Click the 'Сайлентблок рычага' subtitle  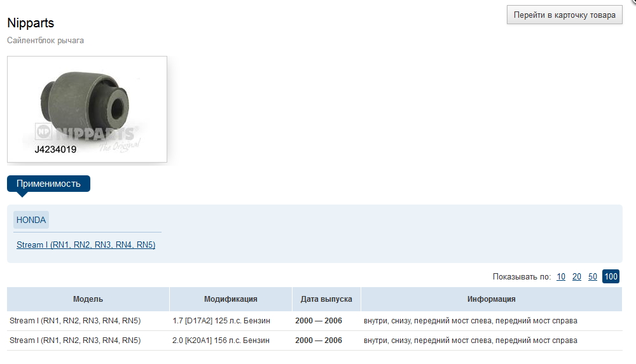[x=45, y=41]
